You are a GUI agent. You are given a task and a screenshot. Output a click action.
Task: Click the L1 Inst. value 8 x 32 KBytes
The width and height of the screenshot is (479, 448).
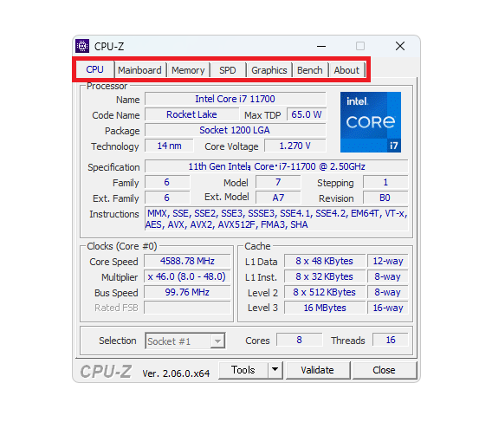click(x=325, y=276)
